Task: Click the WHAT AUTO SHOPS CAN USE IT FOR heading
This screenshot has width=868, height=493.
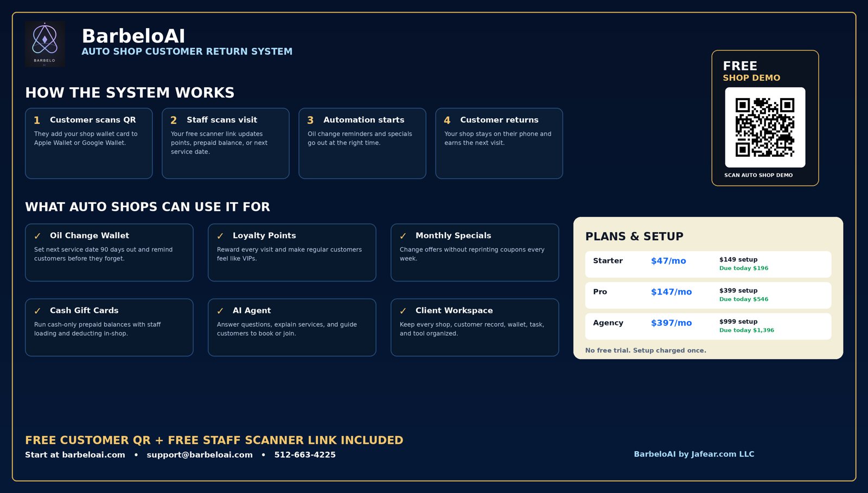Action: (148, 207)
